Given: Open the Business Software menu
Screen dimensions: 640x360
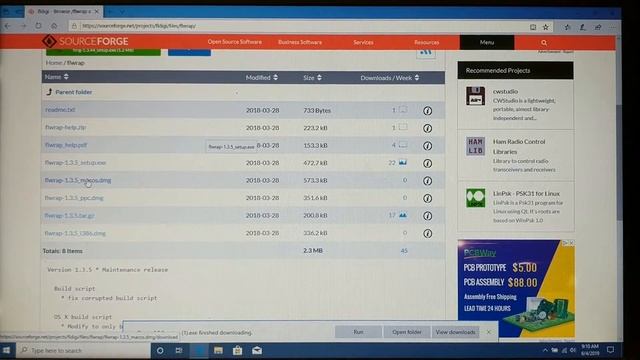Looking at the screenshot, I should pos(300,42).
